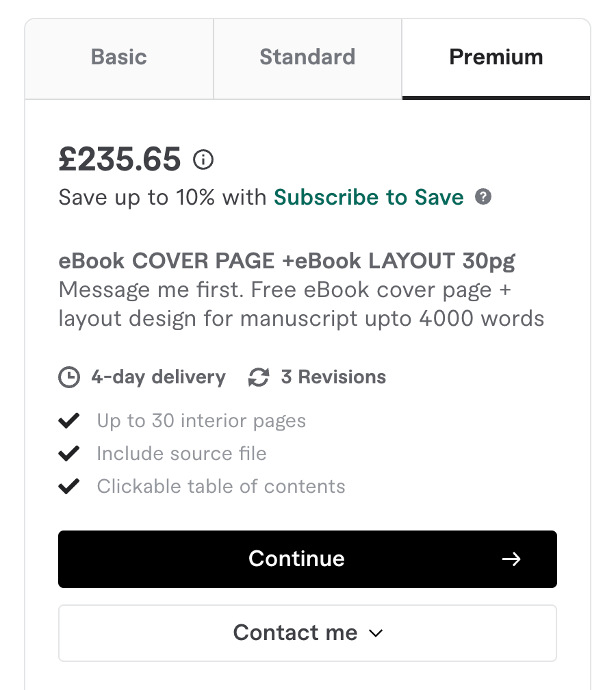Switch to the Basic package tab
The width and height of the screenshot is (616, 690).
119,59
